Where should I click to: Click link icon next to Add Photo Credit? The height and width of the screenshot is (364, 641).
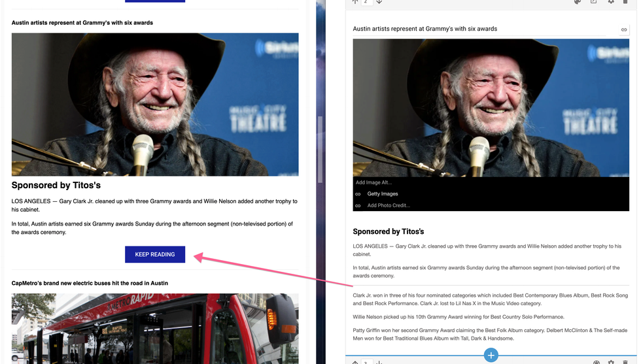358,206
